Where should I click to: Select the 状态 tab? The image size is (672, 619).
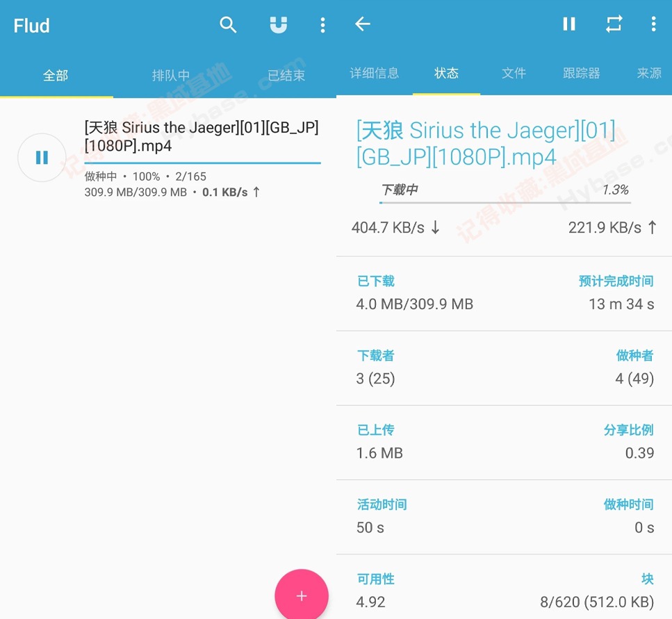[x=446, y=73]
